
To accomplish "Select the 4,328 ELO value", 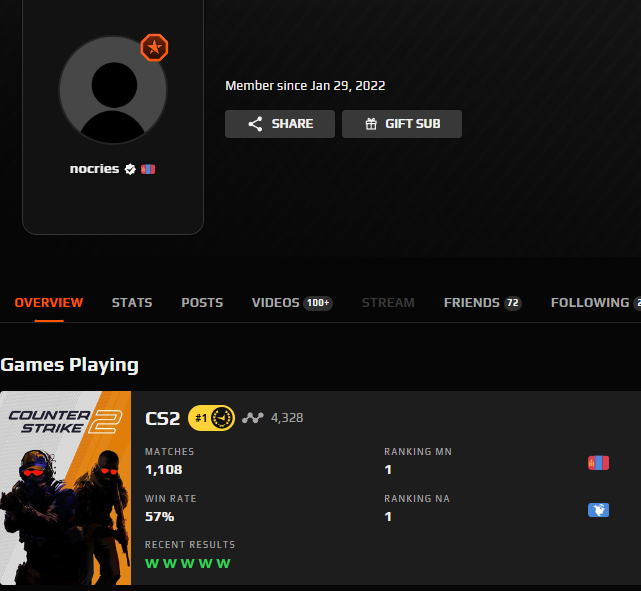I will point(287,418).
